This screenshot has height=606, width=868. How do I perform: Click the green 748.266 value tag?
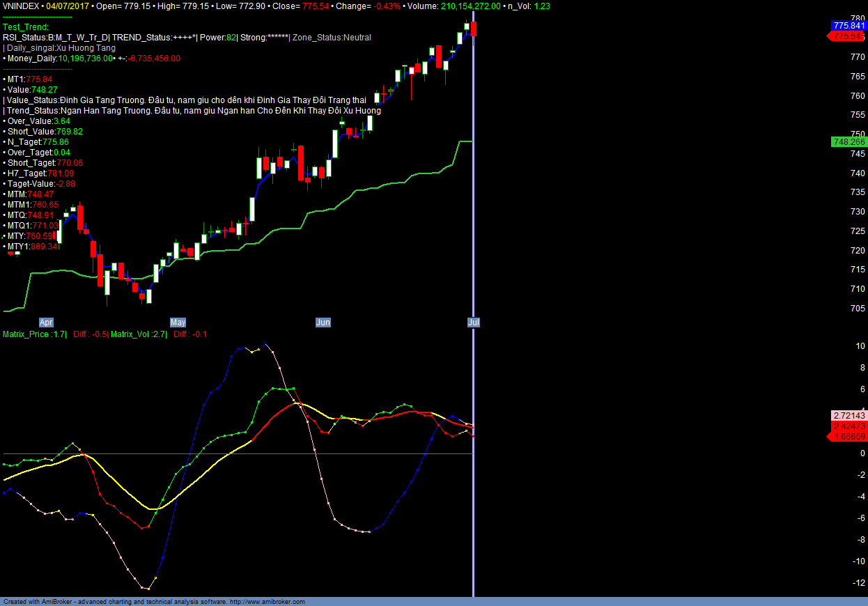click(848, 141)
